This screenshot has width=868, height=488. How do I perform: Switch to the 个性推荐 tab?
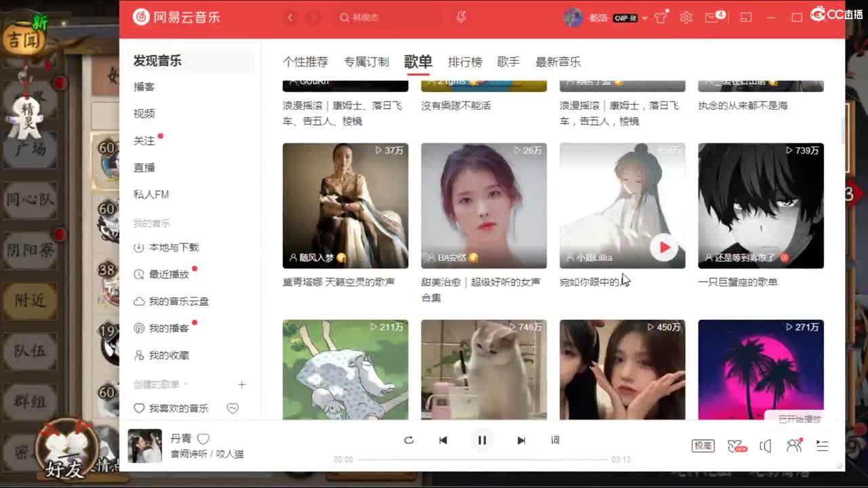click(x=305, y=62)
